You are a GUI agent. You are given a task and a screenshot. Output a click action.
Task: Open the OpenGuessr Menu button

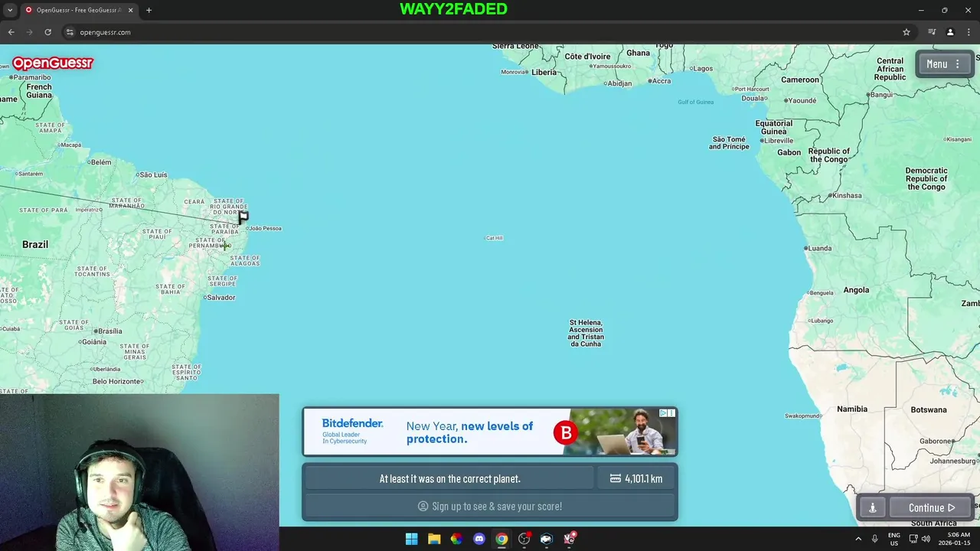946,64
